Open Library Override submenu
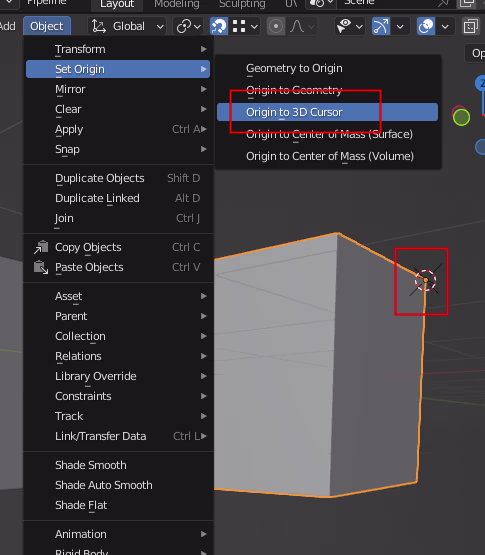485x555 pixels. click(x=118, y=376)
